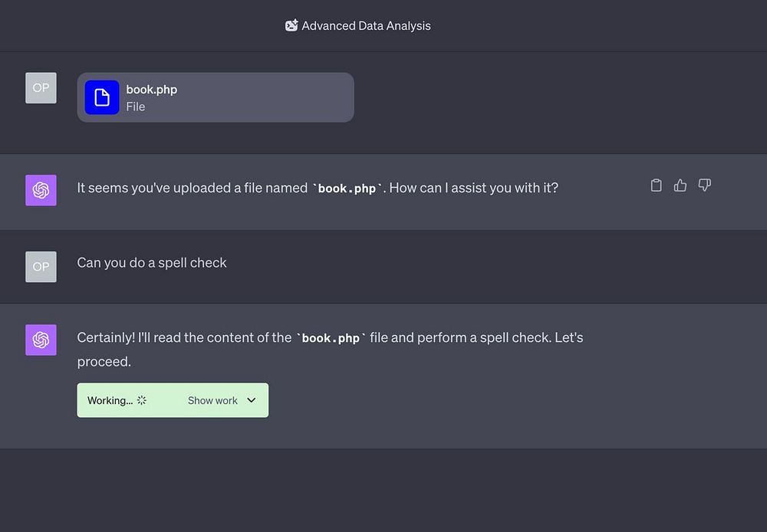Screen dimensions: 767x532
Task: Click the inline book.php code in the "Certainly!" reply
Action: tap(331, 338)
